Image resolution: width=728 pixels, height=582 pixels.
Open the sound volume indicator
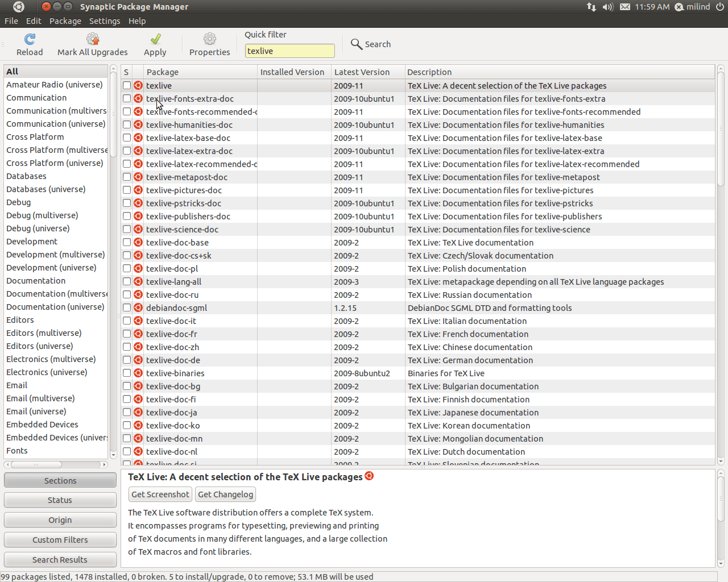tap(608, 7)
